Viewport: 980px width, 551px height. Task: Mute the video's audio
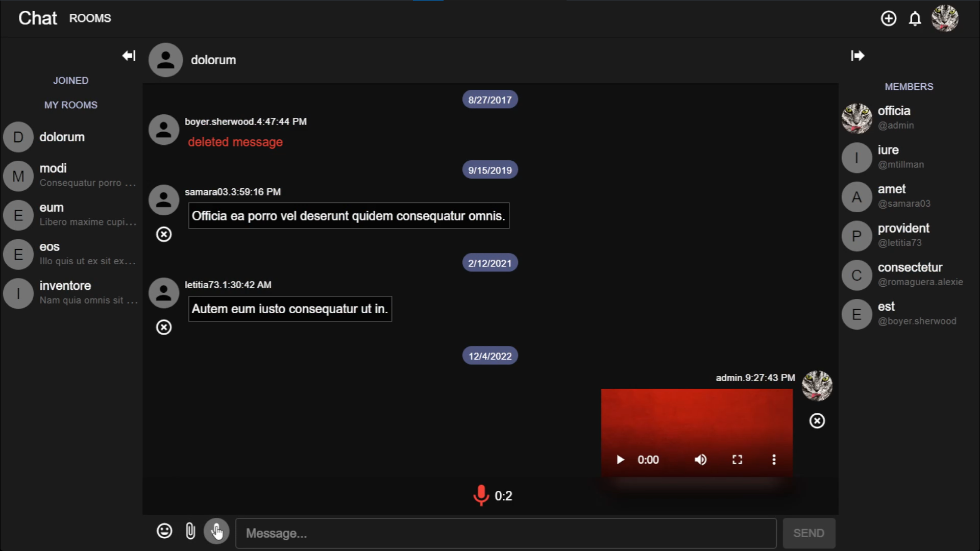(x=700, y=460)
